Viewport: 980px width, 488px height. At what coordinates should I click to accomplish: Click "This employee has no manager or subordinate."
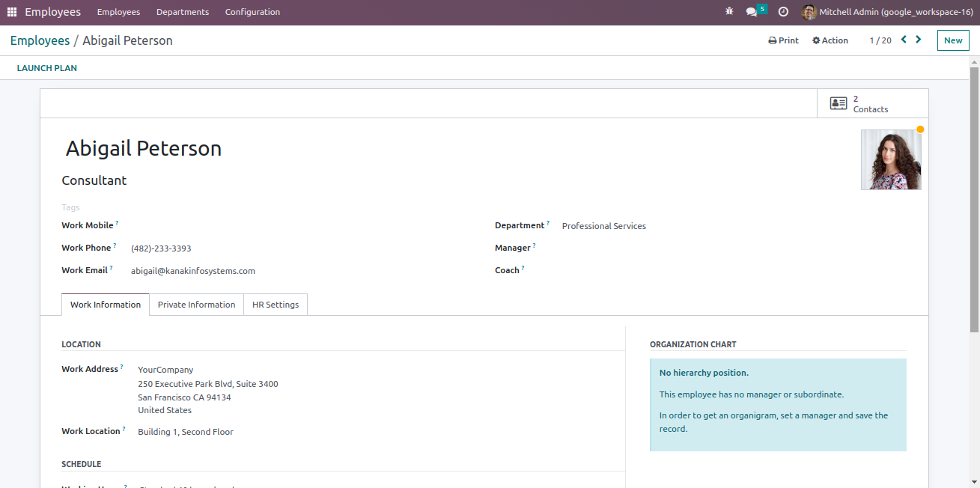click(x=752, y=394)
